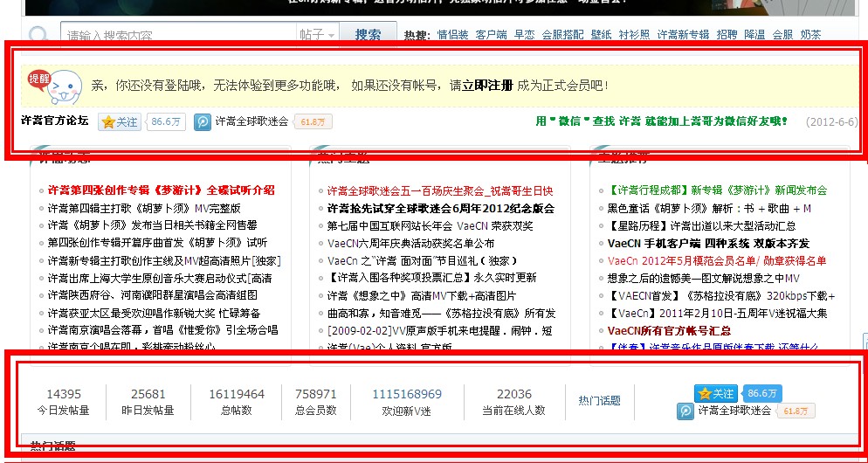
Task: Open 【许嵩入围各种奖项投票汇总】 link
Action: (x=431, y=278)
